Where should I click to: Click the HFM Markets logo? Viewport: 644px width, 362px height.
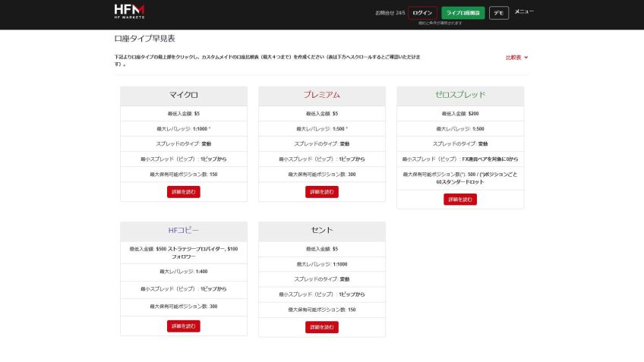(x=129, y=12)
